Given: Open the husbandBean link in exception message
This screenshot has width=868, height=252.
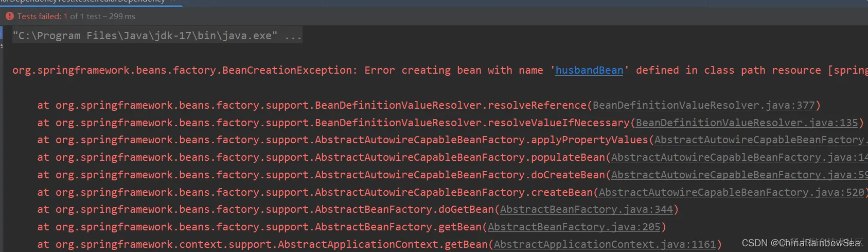Looking at the screenshot, I should pyautogui.click(x=589, y=70).
